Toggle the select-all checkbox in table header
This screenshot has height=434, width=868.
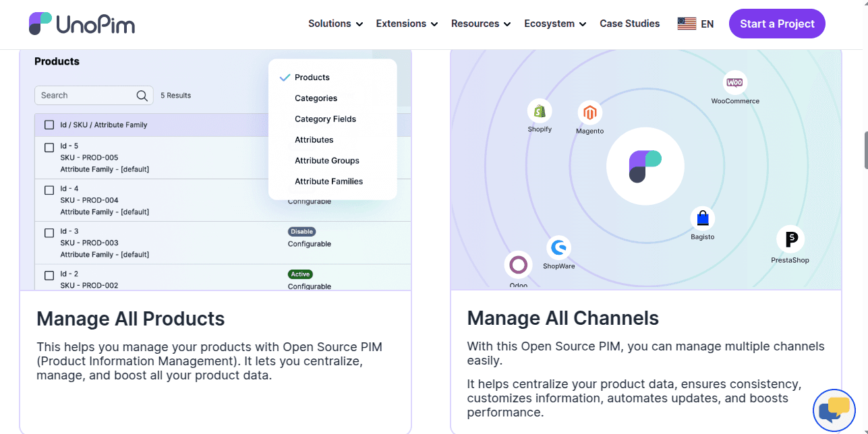49,125
